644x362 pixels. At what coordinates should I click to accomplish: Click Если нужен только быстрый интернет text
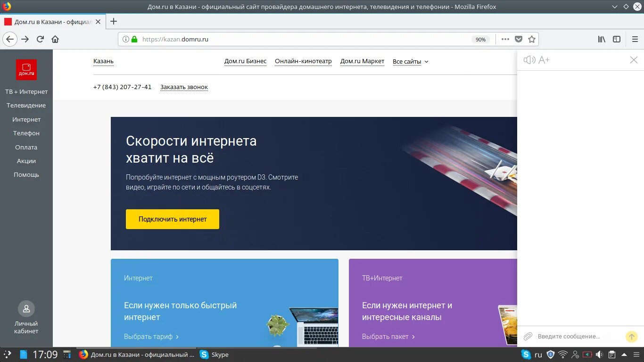pos(181,311)
